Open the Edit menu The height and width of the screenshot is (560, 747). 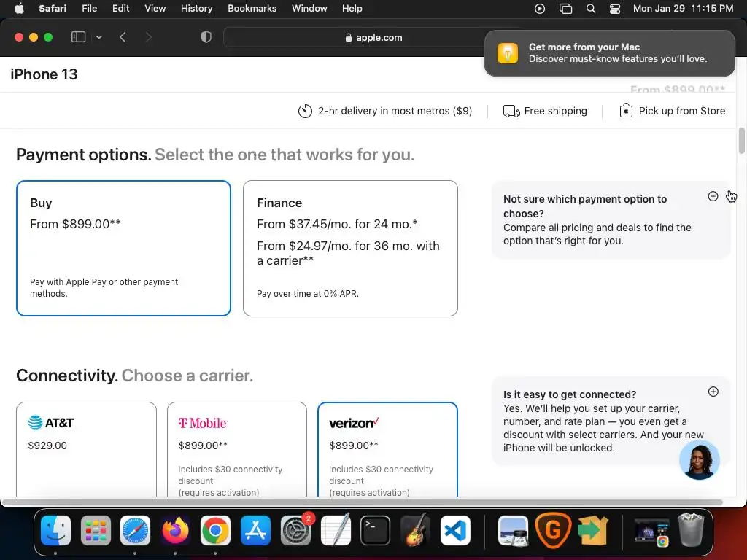coord(120,9)
